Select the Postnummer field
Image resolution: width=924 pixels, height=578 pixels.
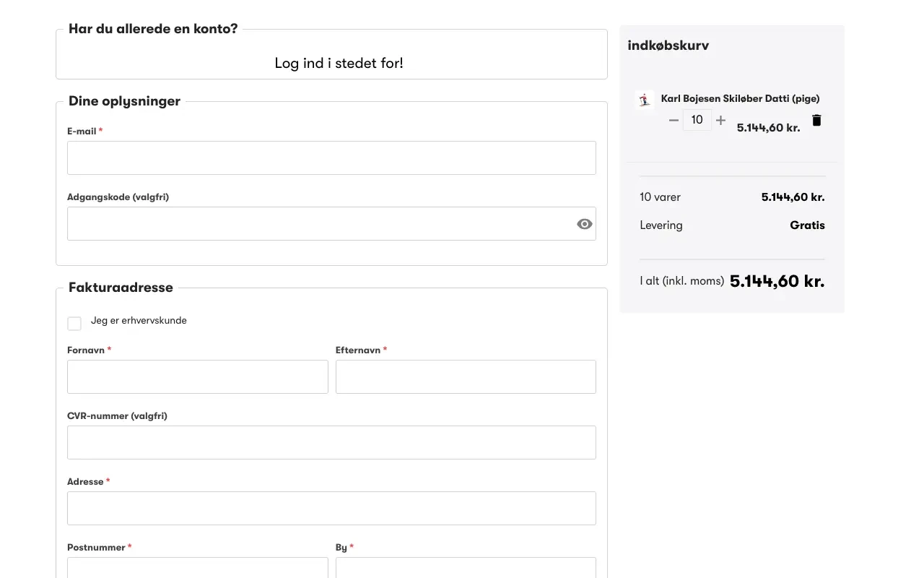point(197,568)
